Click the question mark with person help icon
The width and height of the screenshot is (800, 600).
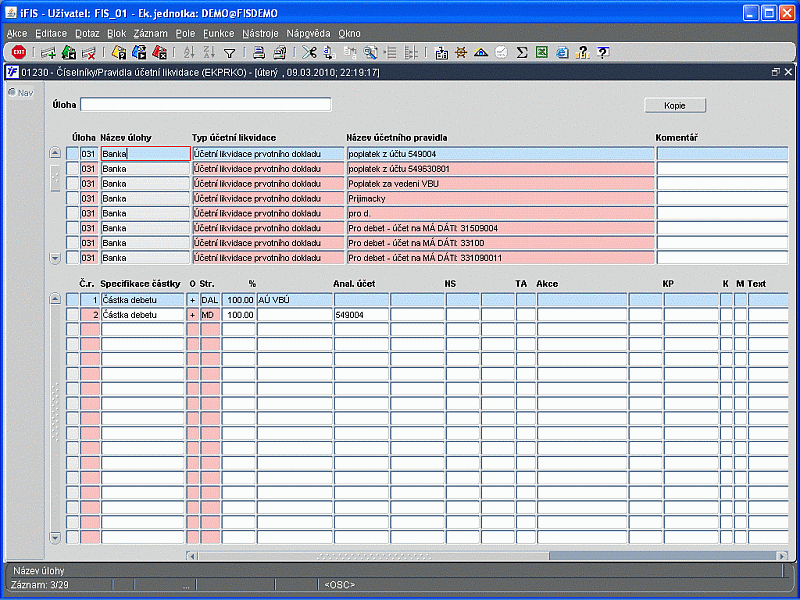click(x=583, y=53)
